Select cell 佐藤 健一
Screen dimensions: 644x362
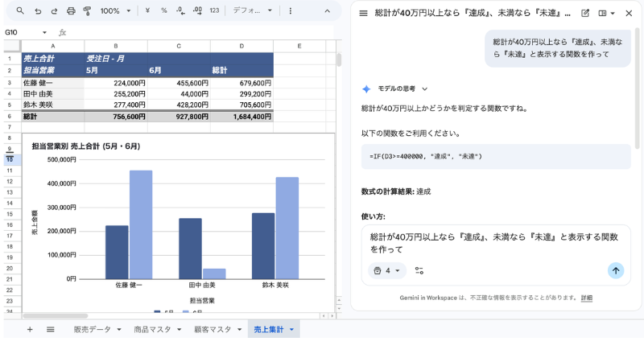53,83
